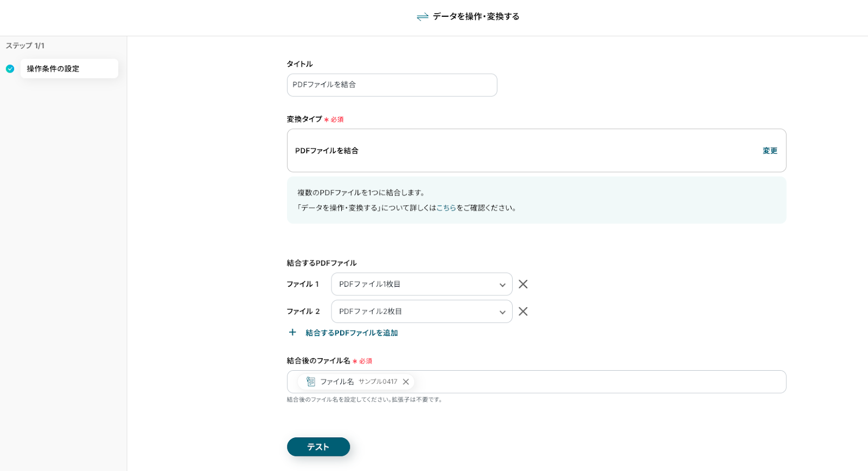Click the chevron arrow for ファイル 1
This screenshot has width=868, height=471.
pos(502,285)
